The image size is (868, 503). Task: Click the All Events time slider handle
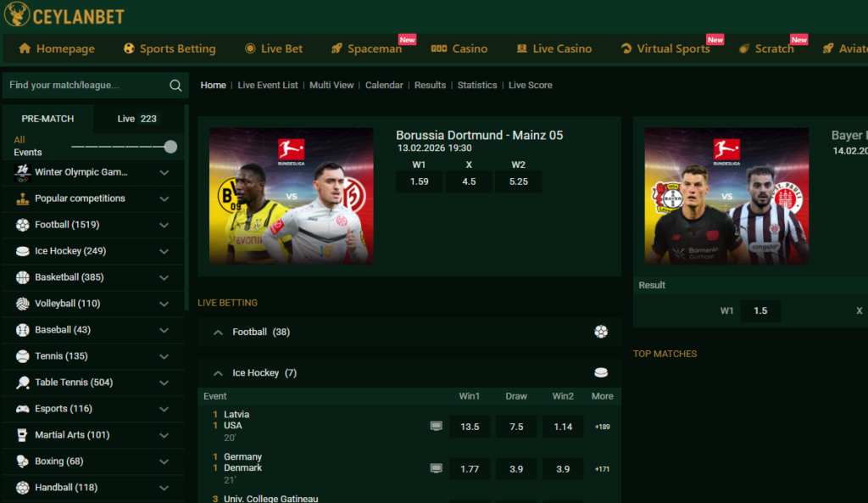click(170, 147)
